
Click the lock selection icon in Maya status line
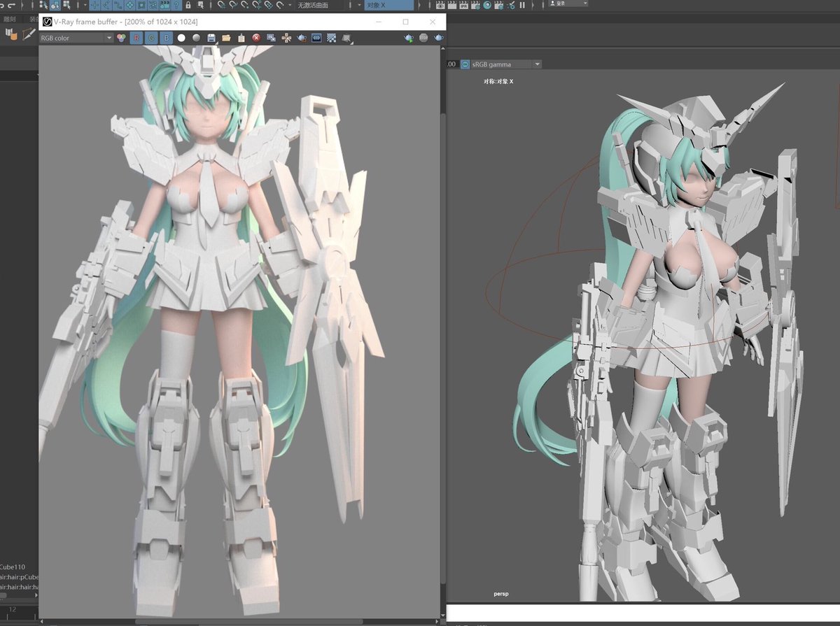coord(188,5)
